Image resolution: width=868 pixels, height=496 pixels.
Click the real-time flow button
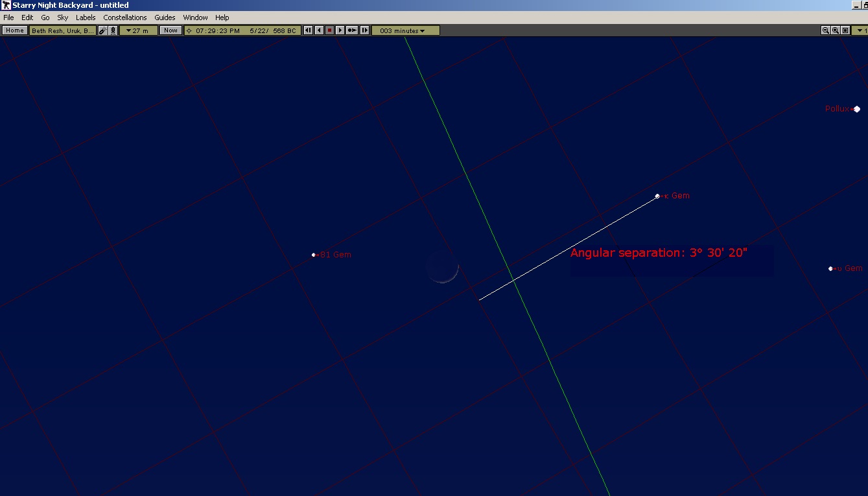pos(352,30)
